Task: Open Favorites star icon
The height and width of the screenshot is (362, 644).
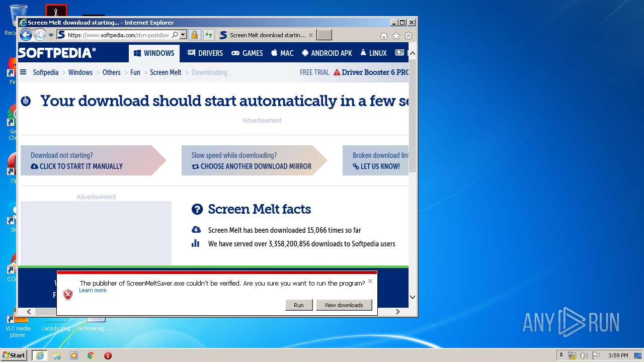Action: pyautogui.click(x=396, y=36)
